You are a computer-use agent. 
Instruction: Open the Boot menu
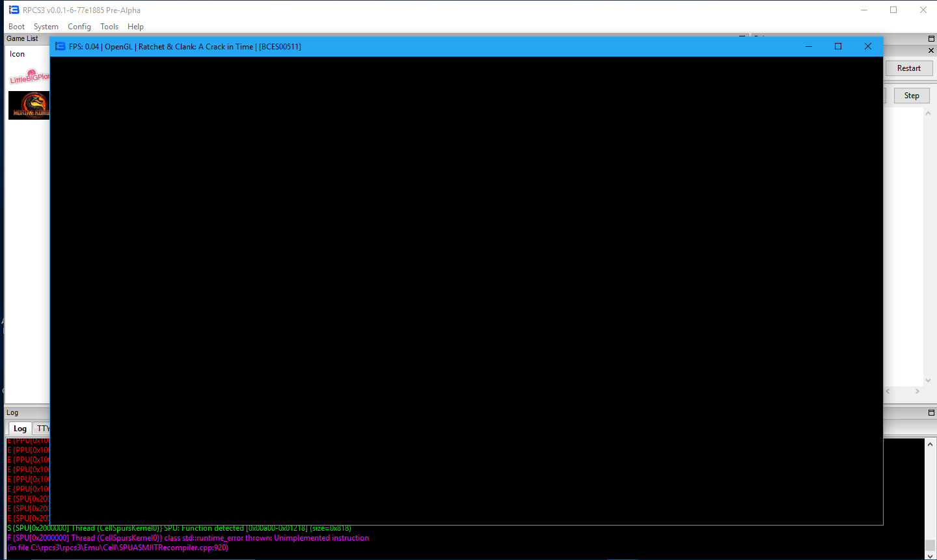[x=16, y=27]
